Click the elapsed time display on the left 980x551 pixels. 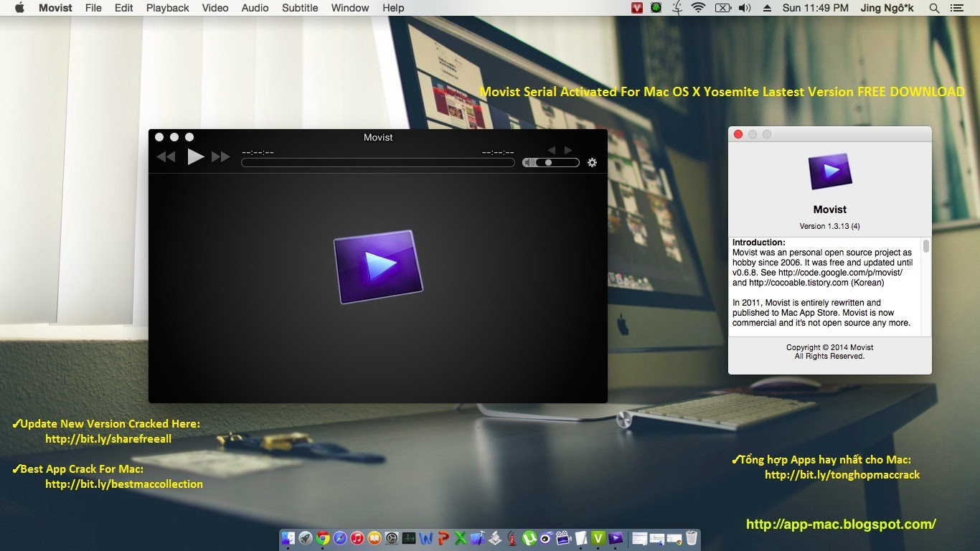pyautogui.click(x=258, y=152)
